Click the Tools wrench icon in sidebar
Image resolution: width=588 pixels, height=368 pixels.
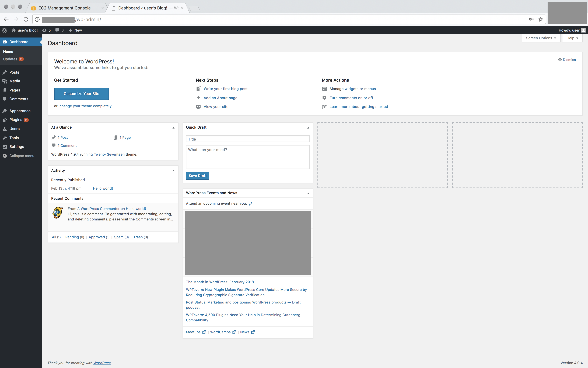coord(5,138)
